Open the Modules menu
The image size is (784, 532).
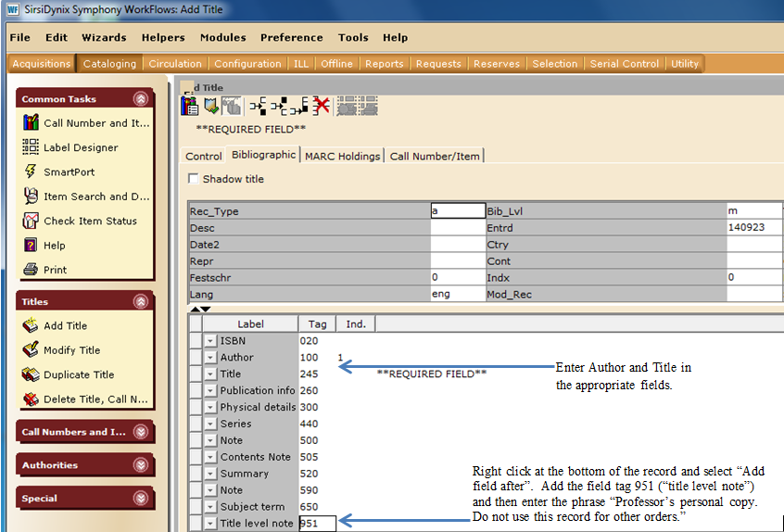[x=223, y=37]
